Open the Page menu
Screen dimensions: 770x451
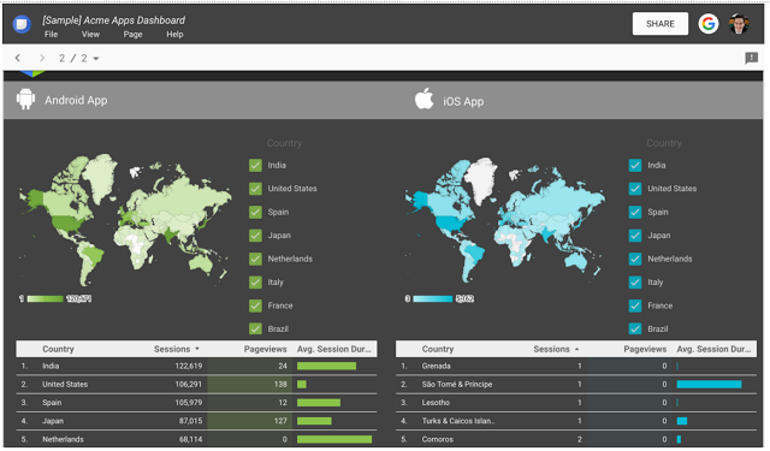pyautogui.click(x=133, y=34)
